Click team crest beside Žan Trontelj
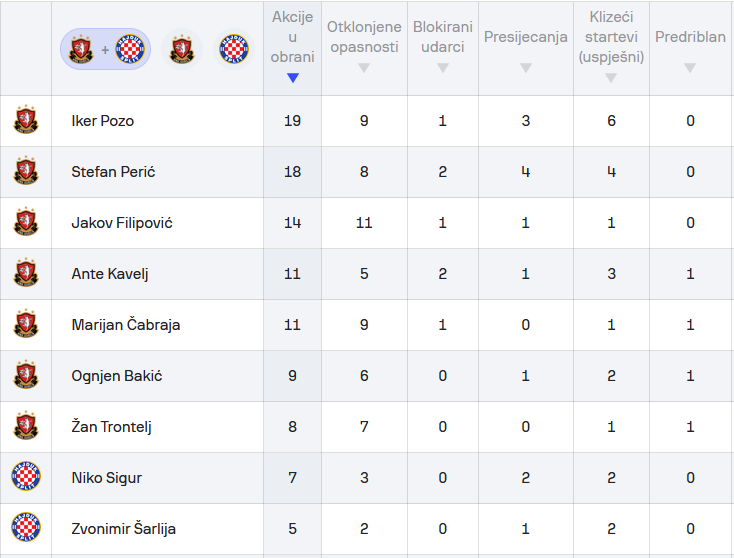The height and width of the screenshot is (558, 734). [26, 427]
